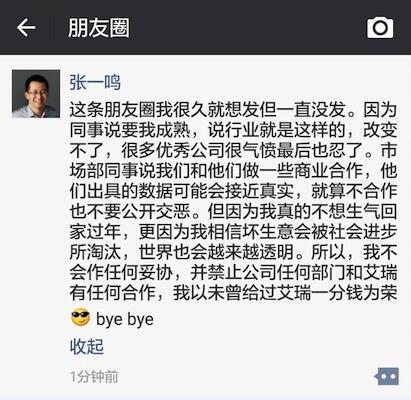The width and height of the screenshot is (411, 400).
Task: Click the 1分钟前 timestamp
Action: [94, 377]
